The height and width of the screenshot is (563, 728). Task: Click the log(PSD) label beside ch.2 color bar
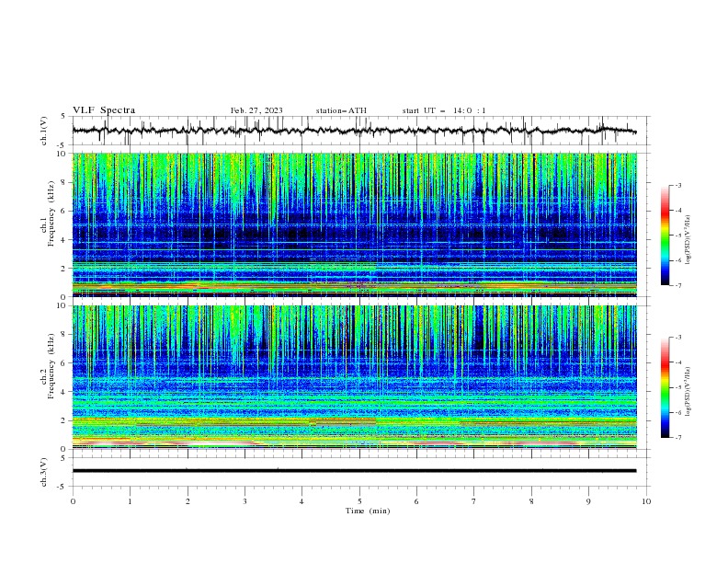(x=688, y=391)
